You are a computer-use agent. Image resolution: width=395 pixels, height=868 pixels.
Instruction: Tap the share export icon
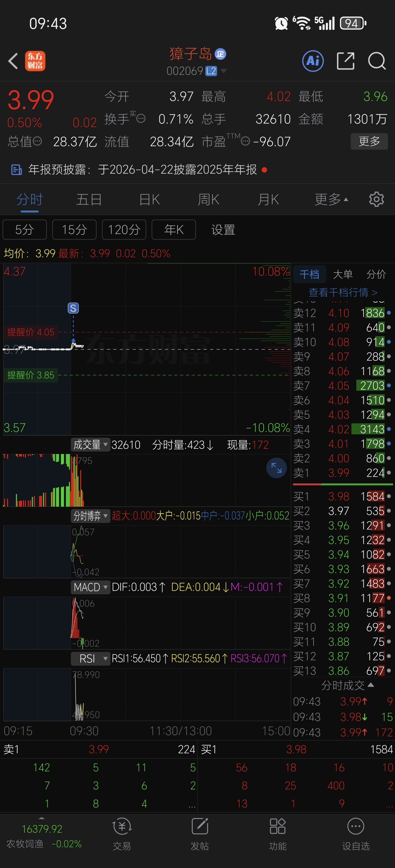pos(346,61)
